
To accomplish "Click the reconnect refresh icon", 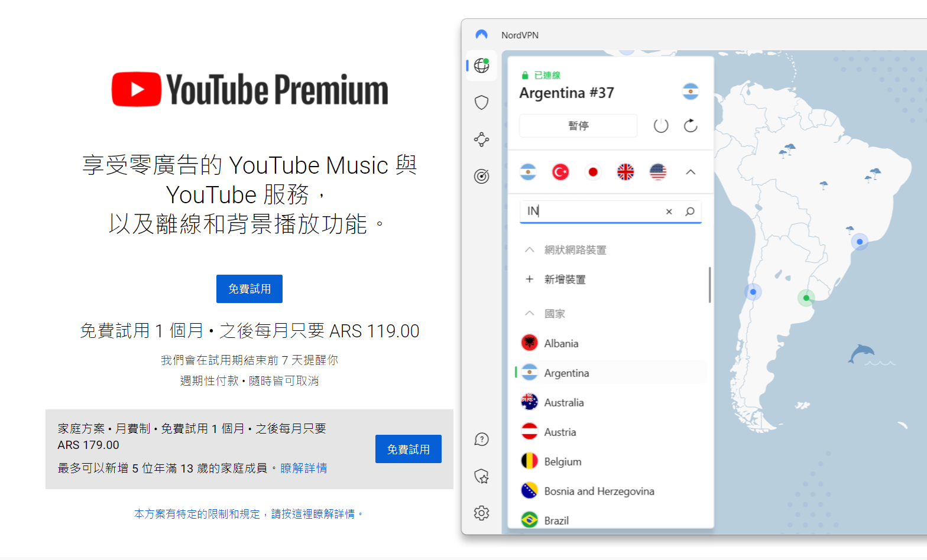I will click(690, 126).
